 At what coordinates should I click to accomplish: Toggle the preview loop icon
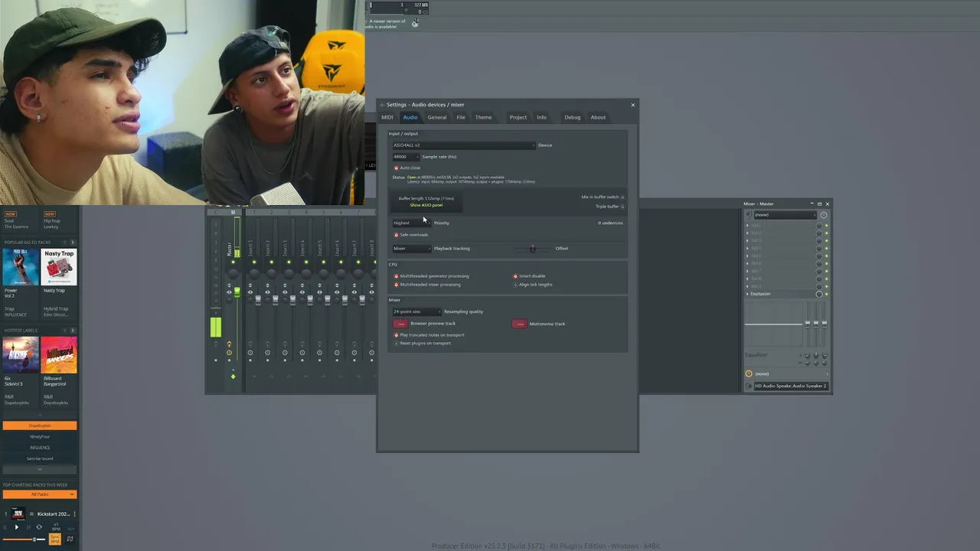click(x=39, y=527)
